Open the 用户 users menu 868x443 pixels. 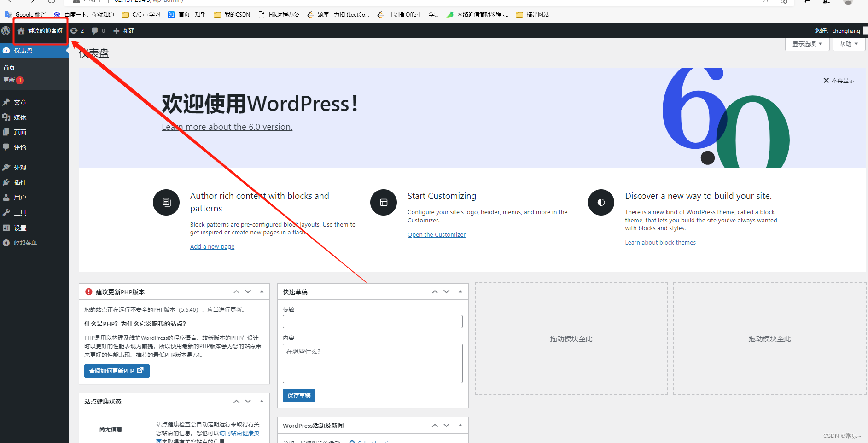tap(35, 198)
